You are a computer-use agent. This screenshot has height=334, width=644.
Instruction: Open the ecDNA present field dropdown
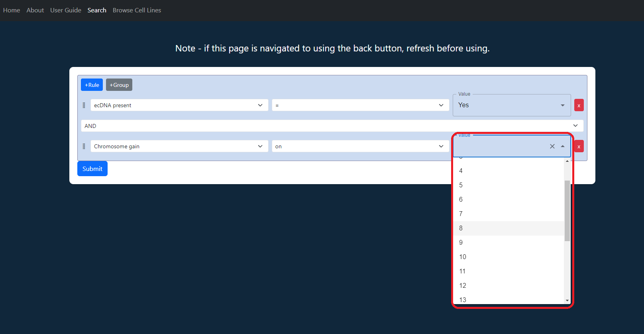coord(179,105)
